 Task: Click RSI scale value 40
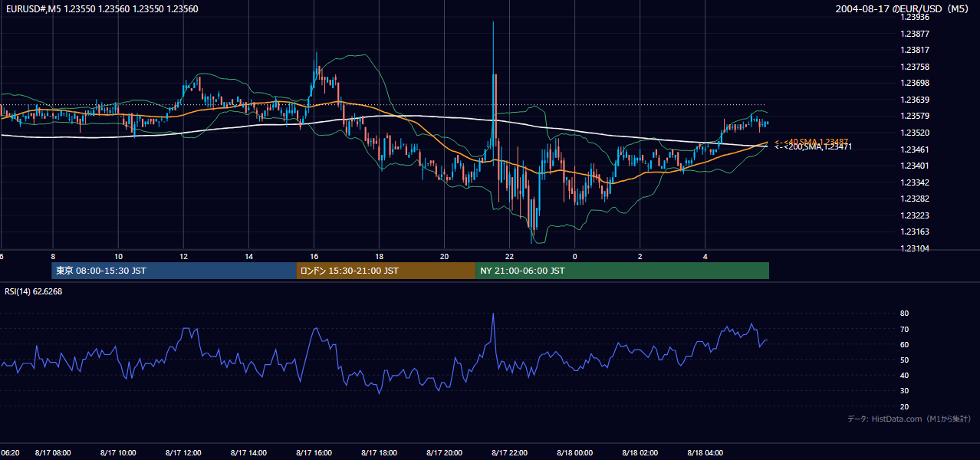905,375
